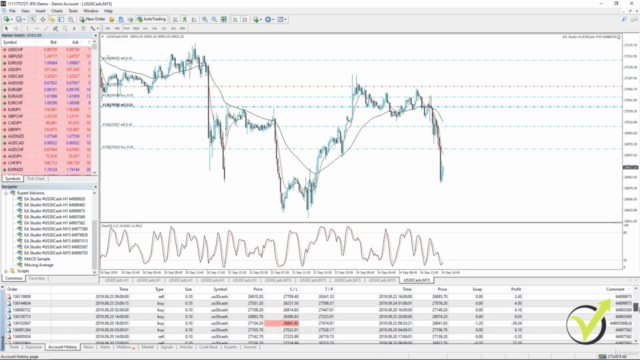Expand the Scripts tree node

pyautogui.click(x=6, y=271)
